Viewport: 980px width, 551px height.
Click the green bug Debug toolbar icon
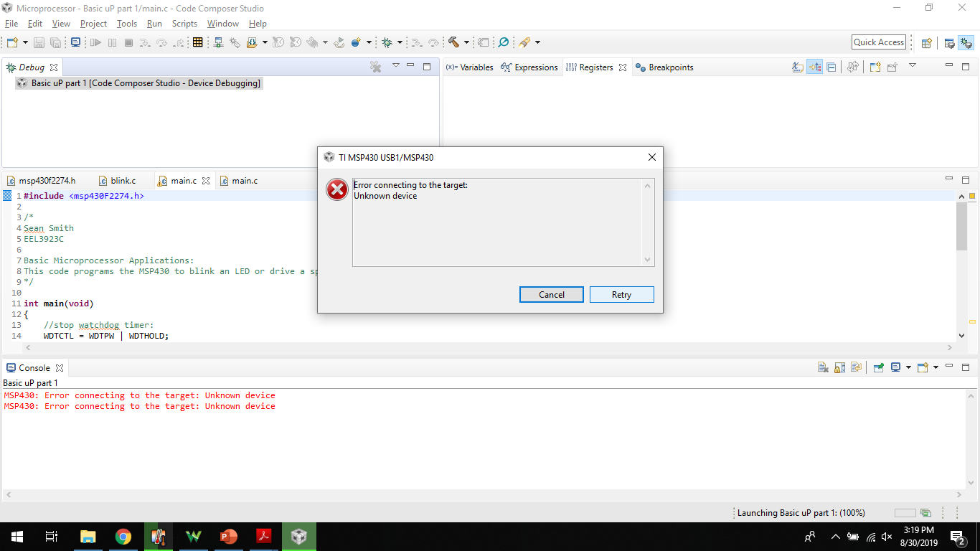tap(387, 43)
